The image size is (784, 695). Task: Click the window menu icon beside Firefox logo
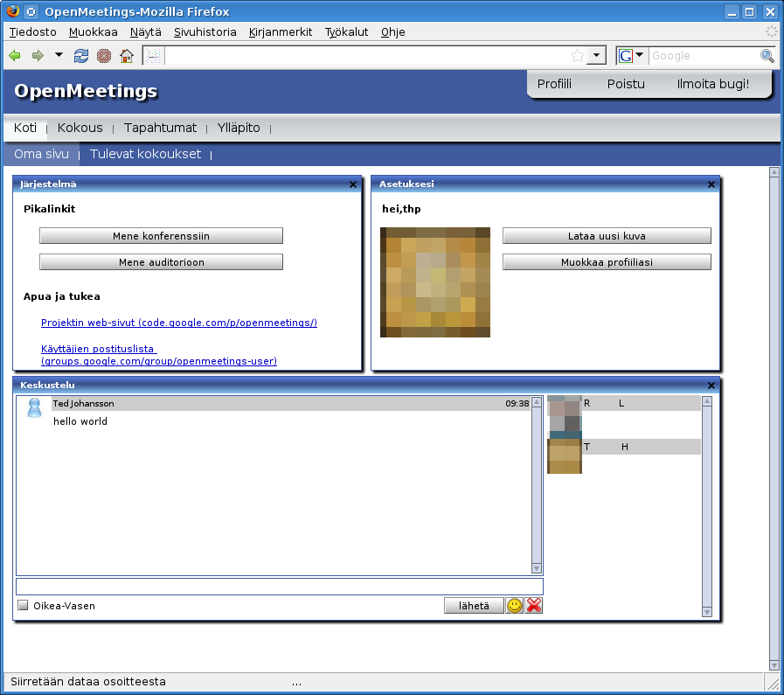(x=31, y=11)
